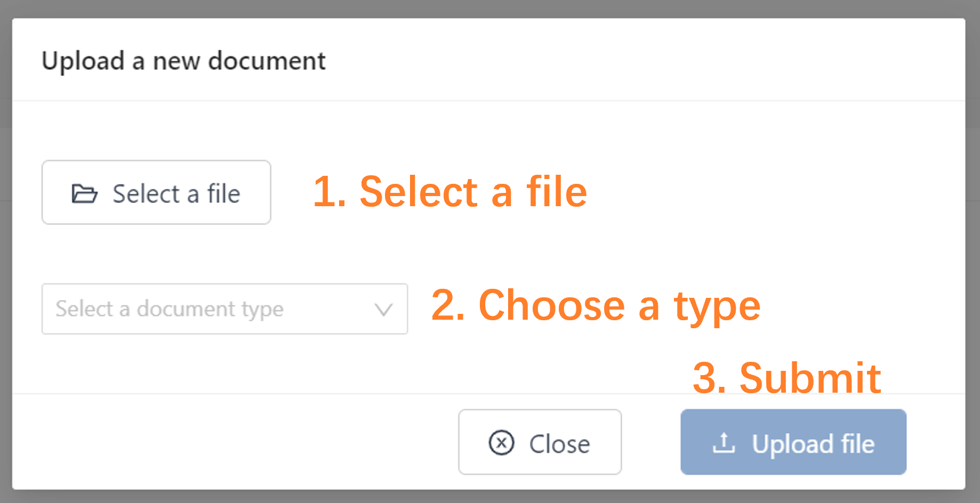The image size is (980, 503).
Task: Dismiss the dialog with the Close button
Action: 540,442
